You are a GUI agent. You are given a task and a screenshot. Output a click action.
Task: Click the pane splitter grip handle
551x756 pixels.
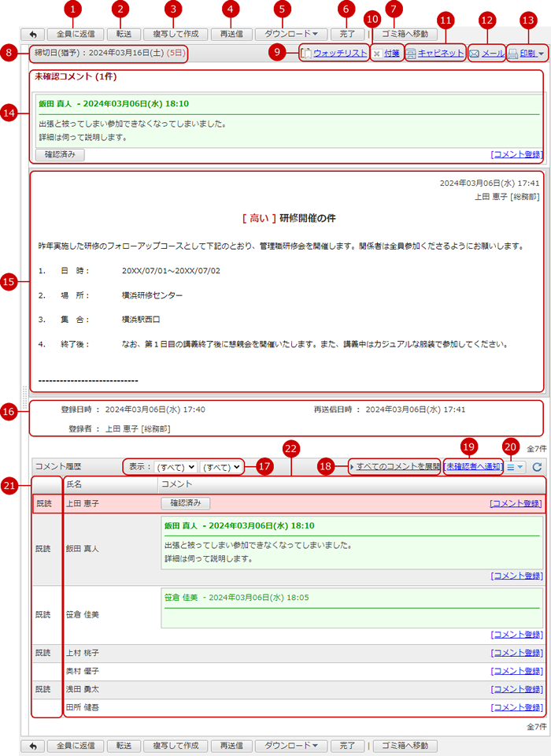(24, 397)
